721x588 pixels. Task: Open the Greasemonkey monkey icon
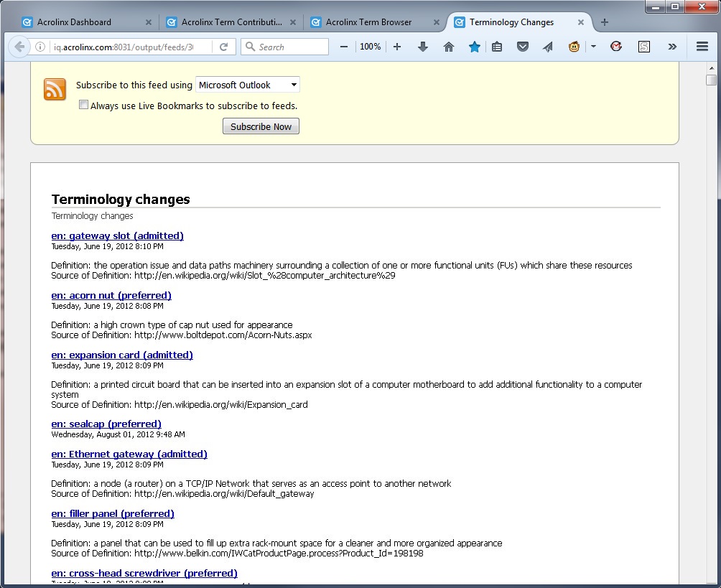point(574,47)
